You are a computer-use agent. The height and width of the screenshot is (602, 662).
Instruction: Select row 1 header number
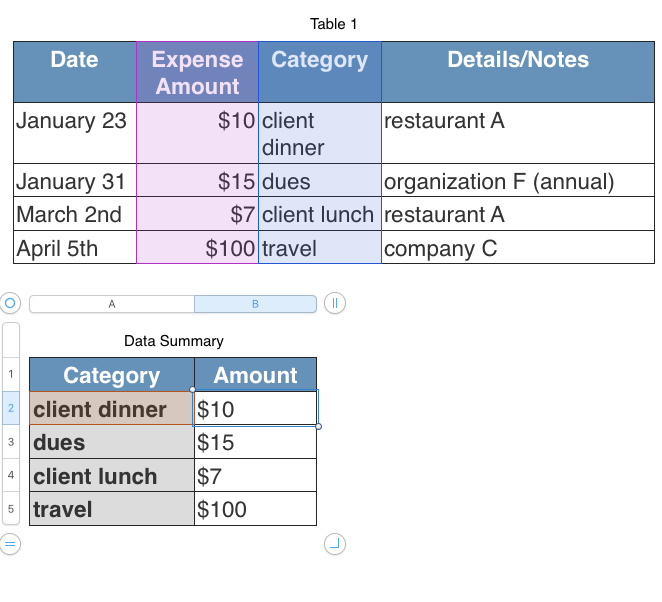pyautogui.click(x=11, y=375)
